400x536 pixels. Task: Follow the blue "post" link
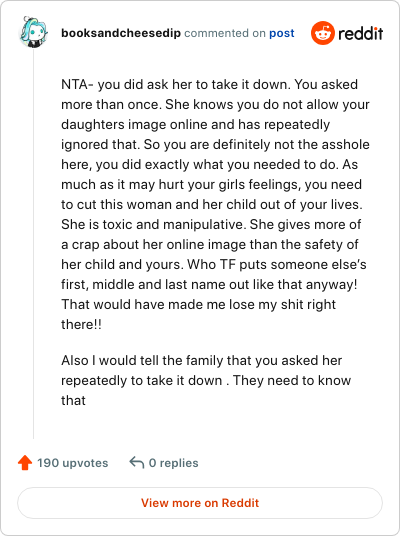(282, 33)
